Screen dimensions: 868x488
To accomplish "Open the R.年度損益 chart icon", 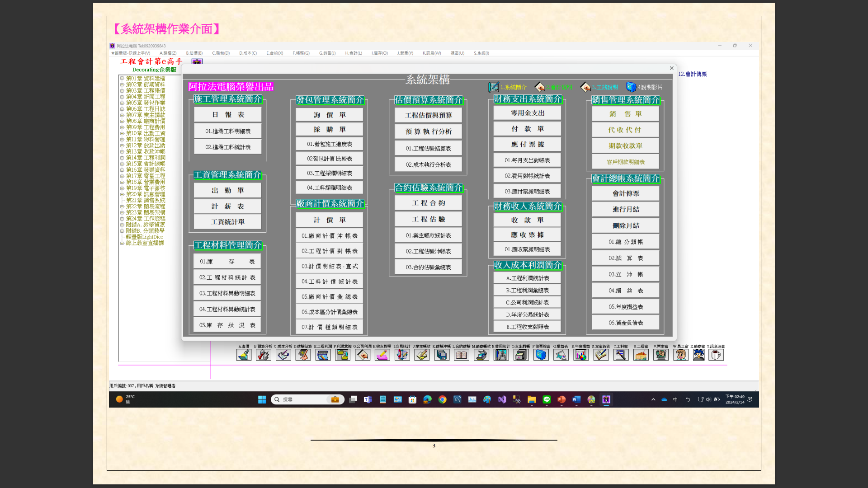I will [581, 355].
